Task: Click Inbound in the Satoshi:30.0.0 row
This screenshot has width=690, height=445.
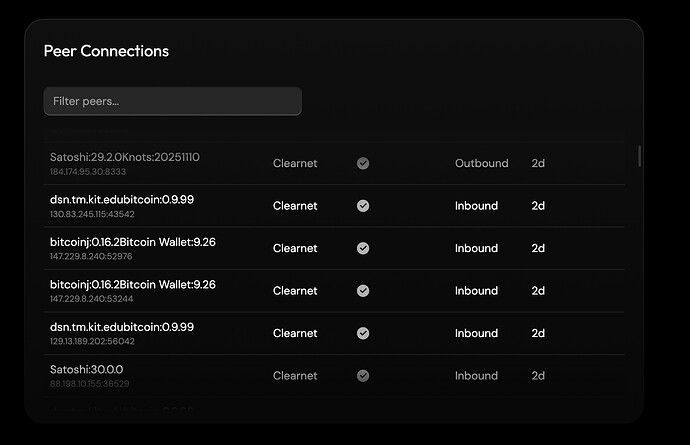Action: [476, 376]
